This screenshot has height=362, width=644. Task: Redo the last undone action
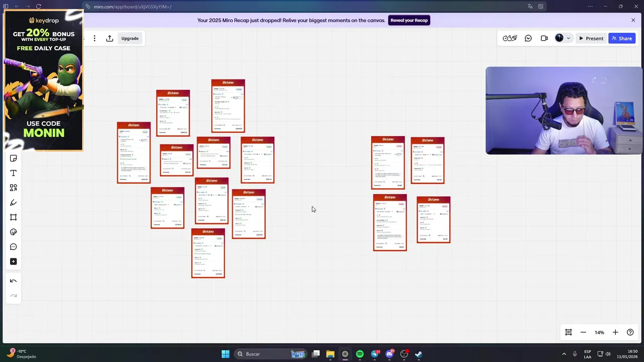tap(14, 296)
